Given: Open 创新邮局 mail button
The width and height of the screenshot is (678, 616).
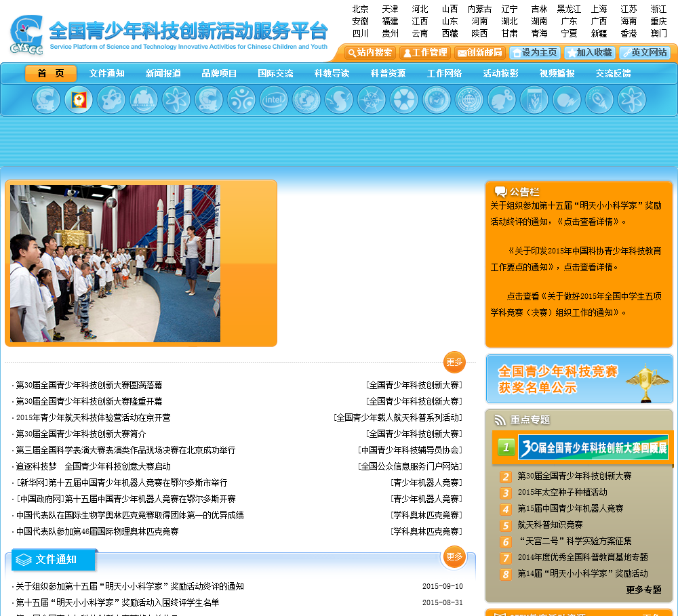Looking at the screenshot, I should click(480, 53).
